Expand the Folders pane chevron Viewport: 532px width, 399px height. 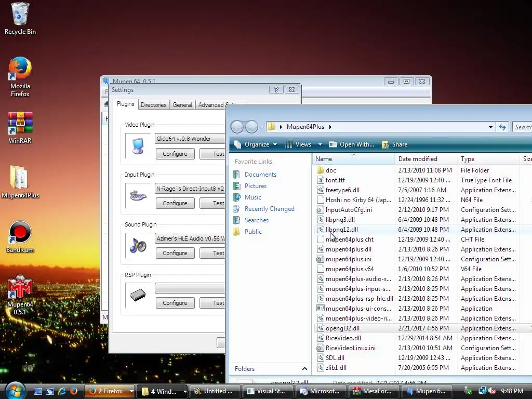(304, 368)
